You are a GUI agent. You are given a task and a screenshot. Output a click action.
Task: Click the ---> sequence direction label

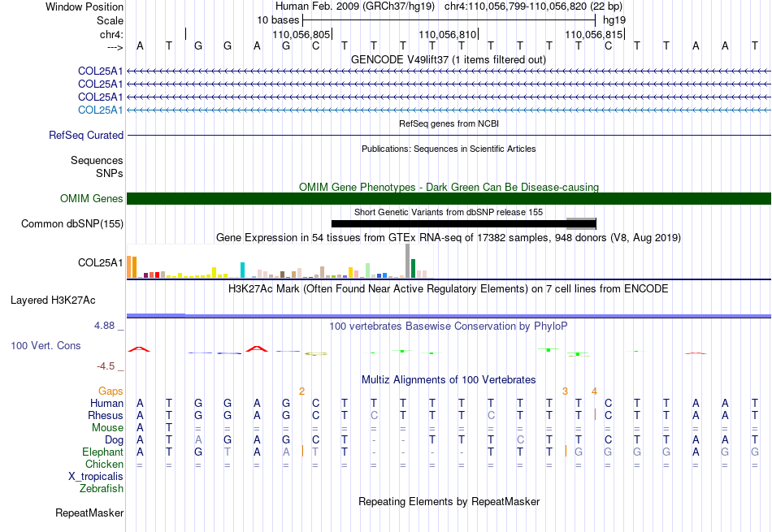(x=115, y=47)
